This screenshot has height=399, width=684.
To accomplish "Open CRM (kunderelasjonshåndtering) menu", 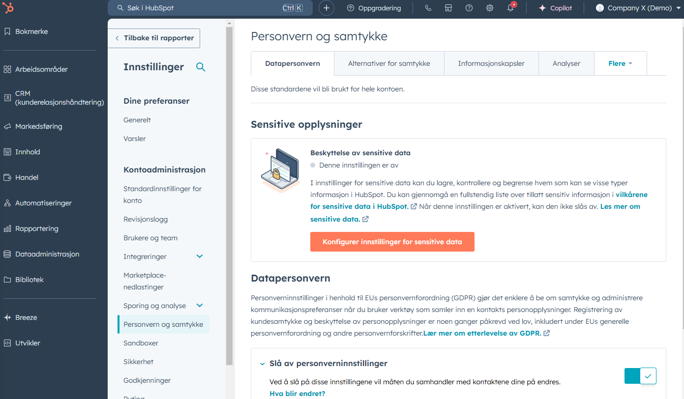I will tap(53, 98).
